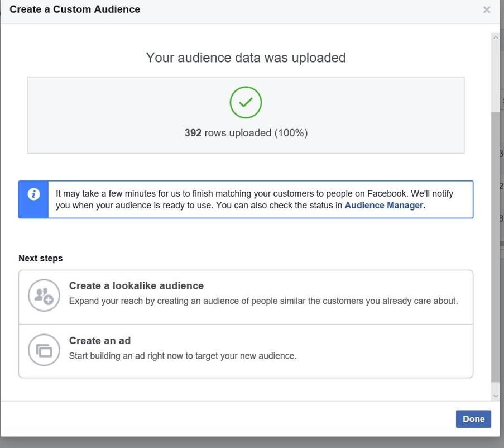Viewport: 504px width, 448px height.
Task: Click the scrollbar up arrow
Action: pos(496,38)
